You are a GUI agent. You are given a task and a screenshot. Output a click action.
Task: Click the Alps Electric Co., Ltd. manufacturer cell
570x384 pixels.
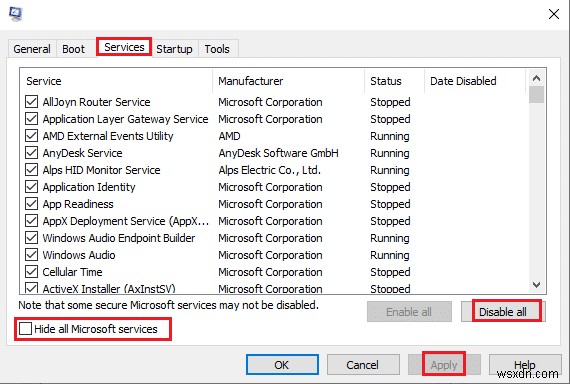270,170
